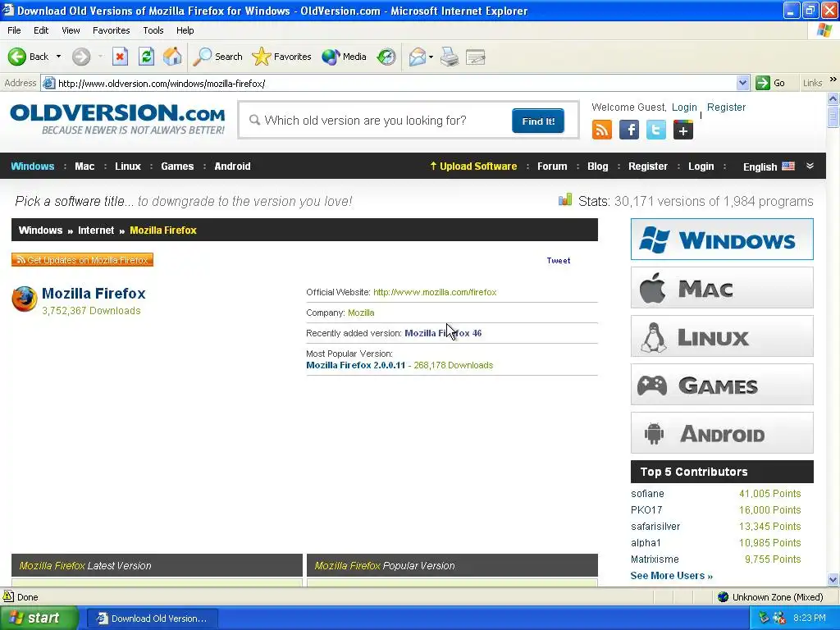The width and height of the screenshot is (840, 630).
Task: Click Get Updates on Mozilla Firefox button
Action: pos(83,260)
